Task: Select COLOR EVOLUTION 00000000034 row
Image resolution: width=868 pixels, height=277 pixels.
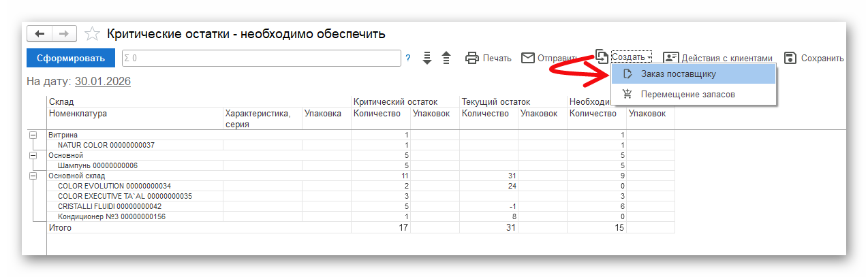Action: [361, 186]
